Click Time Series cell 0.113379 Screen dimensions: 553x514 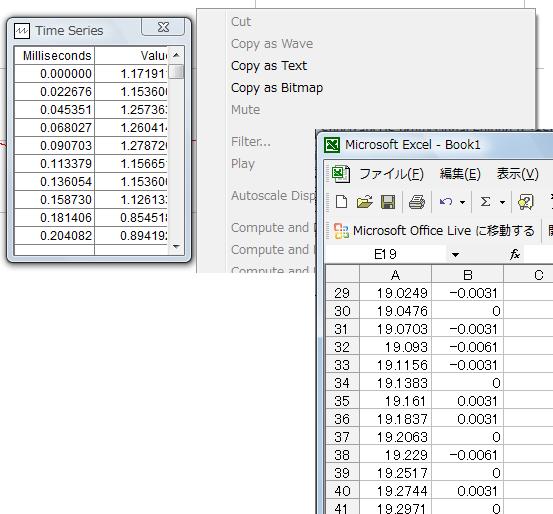55,164
